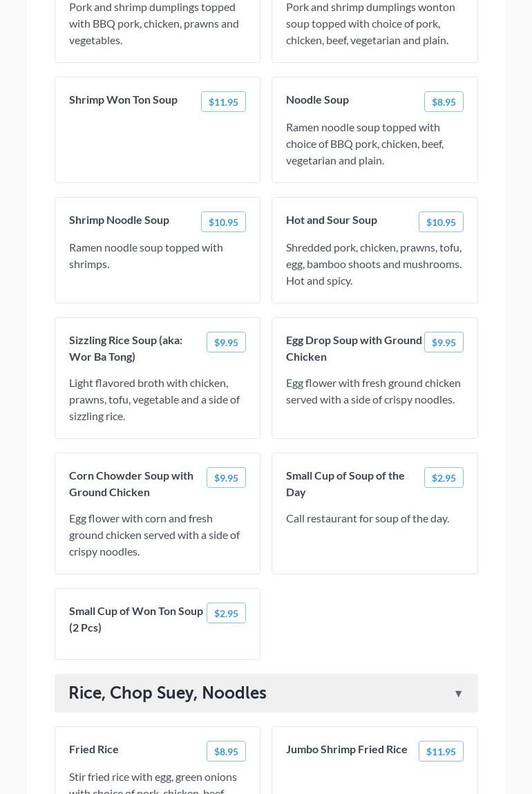Image resolution: width=532 pixels, height=794 pixels.
Task: Click Egg Drop Soup $9.95 price button
Action: tap(444, 343)
